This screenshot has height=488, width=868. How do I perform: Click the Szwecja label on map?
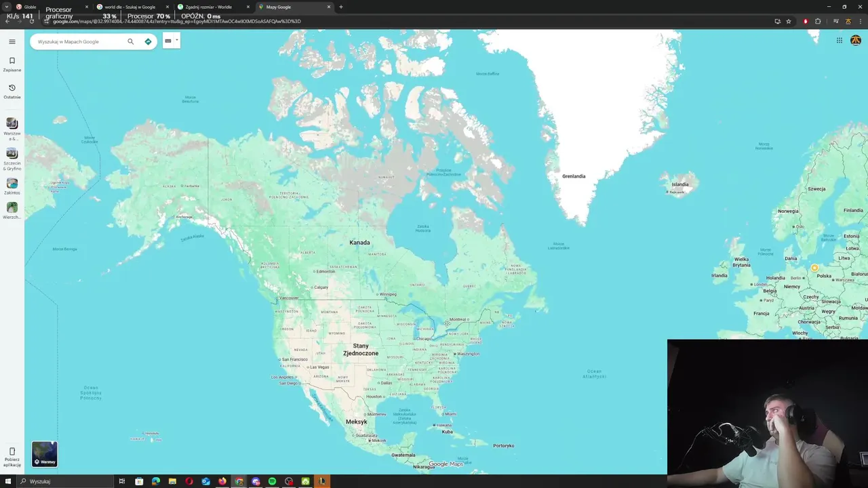(x=816, y=189)
